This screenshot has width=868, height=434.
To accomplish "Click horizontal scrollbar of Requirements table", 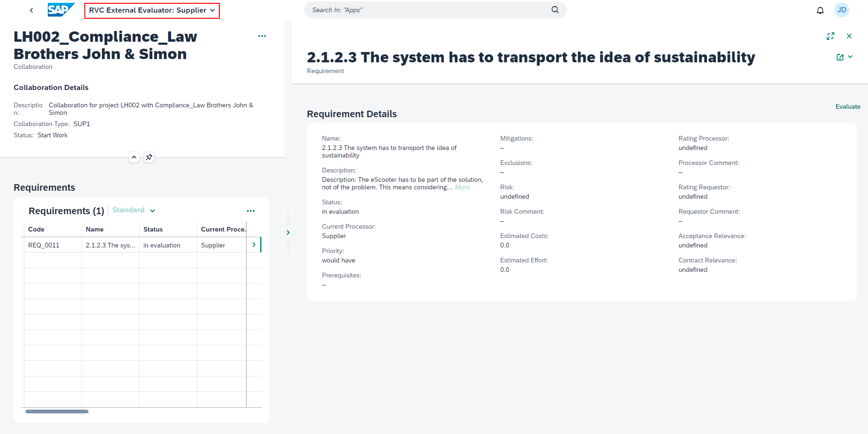I will (57, 412).
